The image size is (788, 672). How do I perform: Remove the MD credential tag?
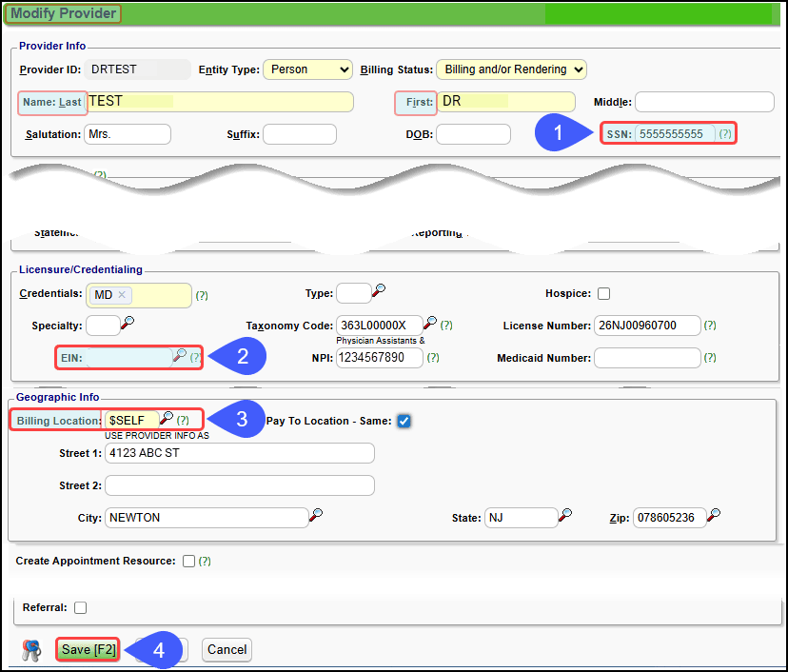[x=122, y=295]
